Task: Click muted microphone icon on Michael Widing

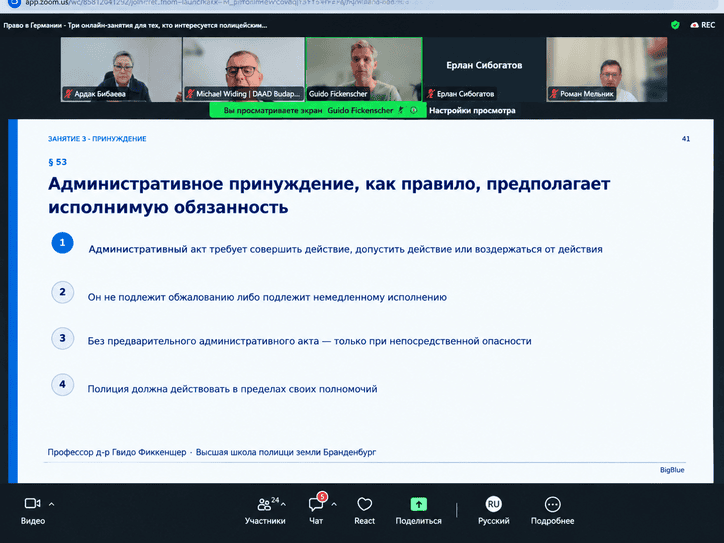Action: coord(191,94)
